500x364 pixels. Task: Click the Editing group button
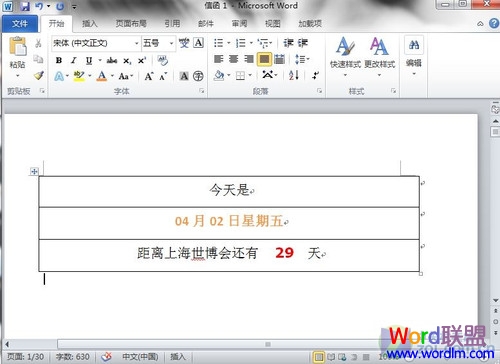pos(414,56)
